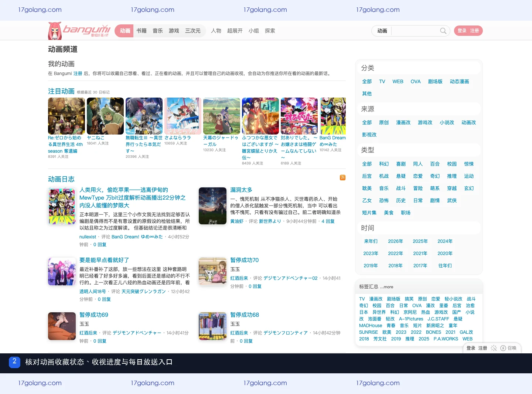Filter source by 小说改
Image resolution: width=532 pixels, height=394 pixels.
(447, 123)
